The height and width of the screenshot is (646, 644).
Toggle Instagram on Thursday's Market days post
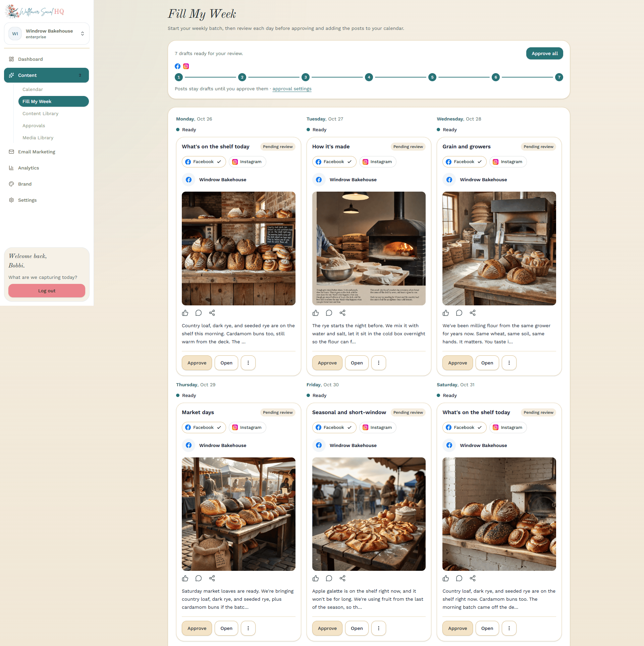coord(248,428)
